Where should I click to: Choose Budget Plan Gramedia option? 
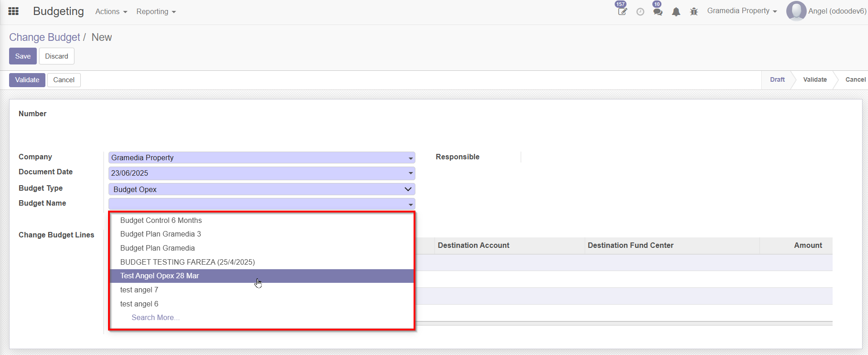point(262,248)
